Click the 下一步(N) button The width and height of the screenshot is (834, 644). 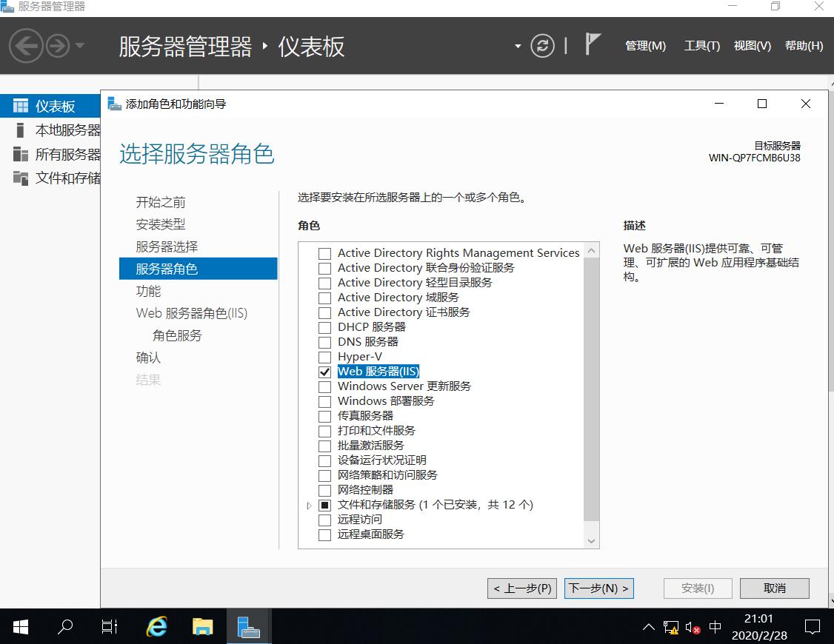point(598,588)
